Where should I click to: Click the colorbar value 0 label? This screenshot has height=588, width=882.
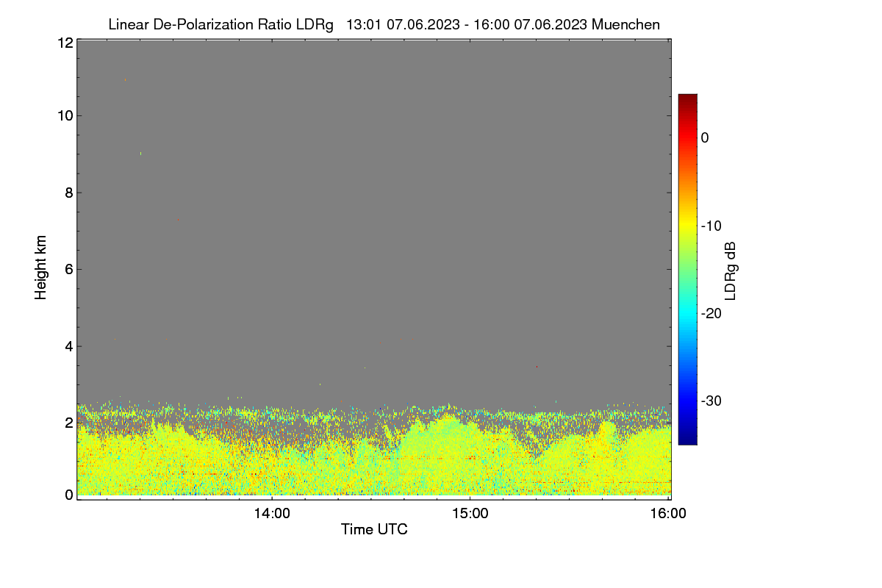(x=705, y=137)
